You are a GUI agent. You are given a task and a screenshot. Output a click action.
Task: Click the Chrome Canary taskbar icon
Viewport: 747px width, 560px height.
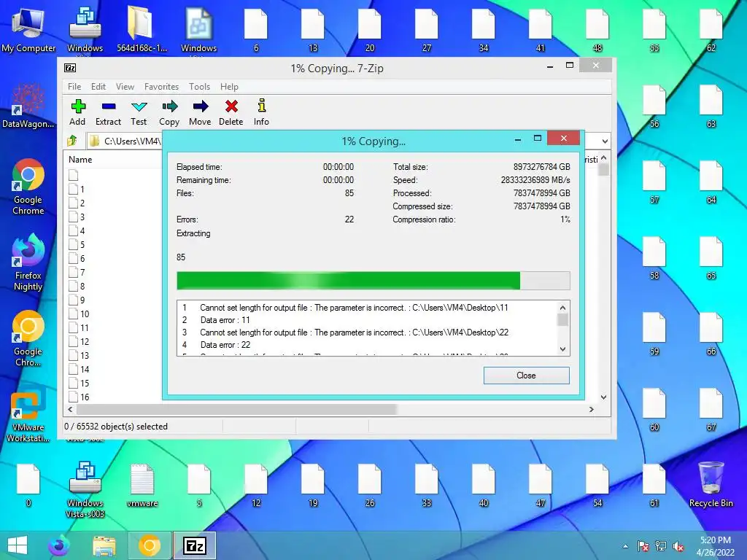point(149,545)
